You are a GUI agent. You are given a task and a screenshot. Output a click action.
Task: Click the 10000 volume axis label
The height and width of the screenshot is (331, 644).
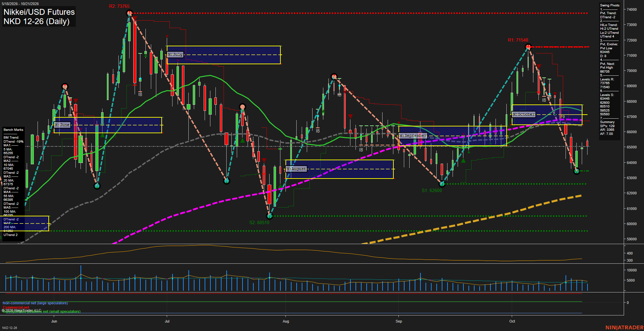[632, 270]
